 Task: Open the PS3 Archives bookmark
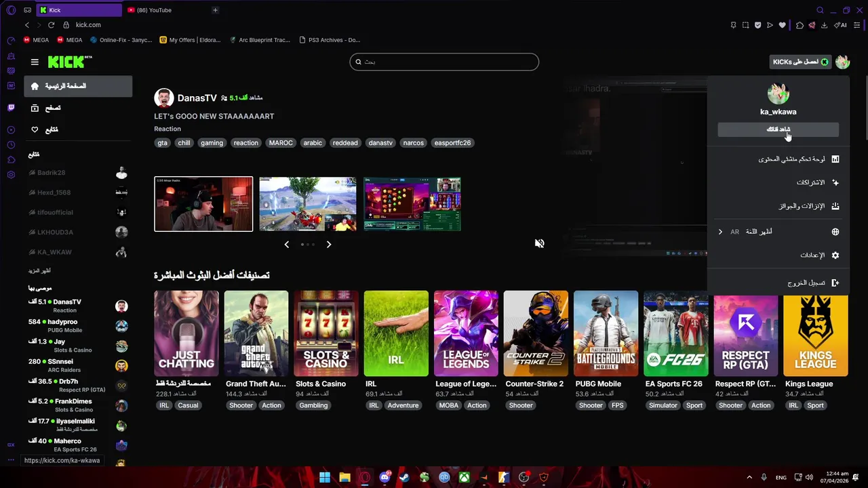click(x=330, y=40)
